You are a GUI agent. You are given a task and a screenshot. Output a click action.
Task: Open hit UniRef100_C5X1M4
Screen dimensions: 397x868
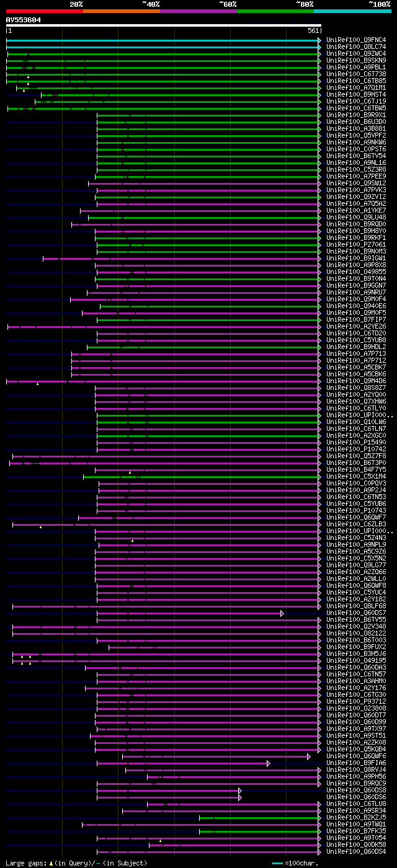(x=356, y=477)
